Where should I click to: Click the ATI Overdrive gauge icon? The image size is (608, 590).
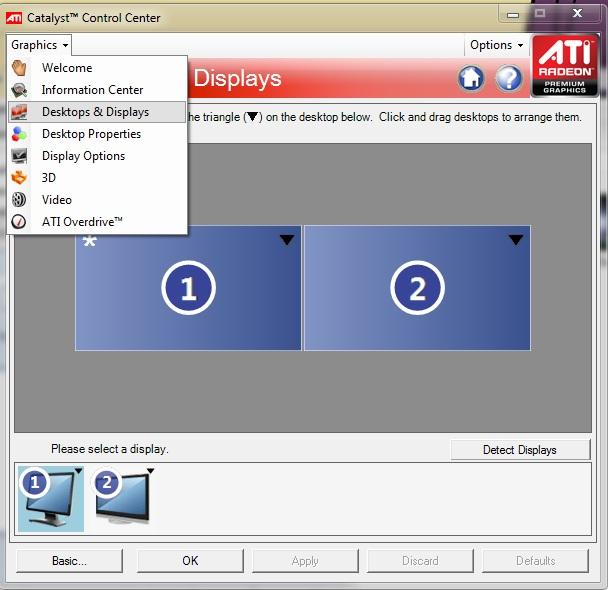pyautogui.click(x=19, y=222)
